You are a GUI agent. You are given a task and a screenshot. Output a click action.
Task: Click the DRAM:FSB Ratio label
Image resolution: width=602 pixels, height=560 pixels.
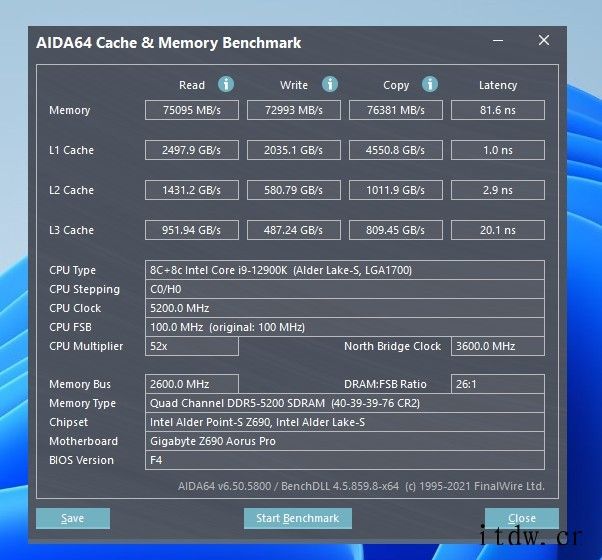385,384
